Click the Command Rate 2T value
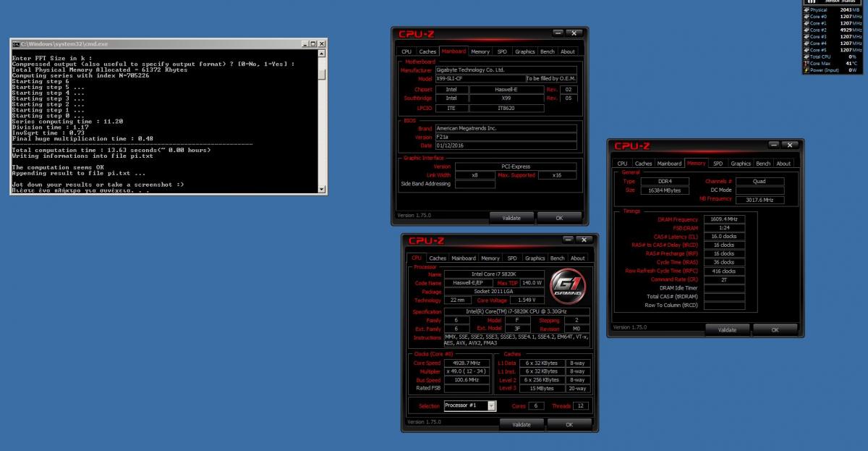 point(724,279)
